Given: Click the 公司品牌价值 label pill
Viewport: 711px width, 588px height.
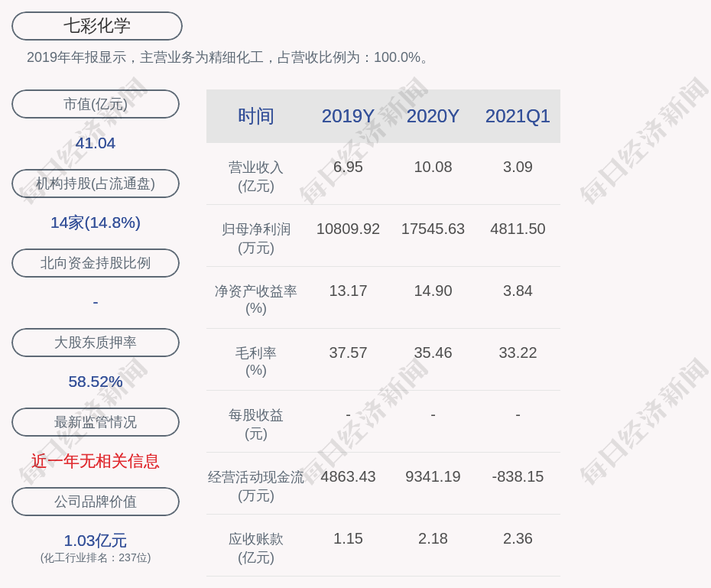Looking at the screenshot, I should tap(96, 502).
